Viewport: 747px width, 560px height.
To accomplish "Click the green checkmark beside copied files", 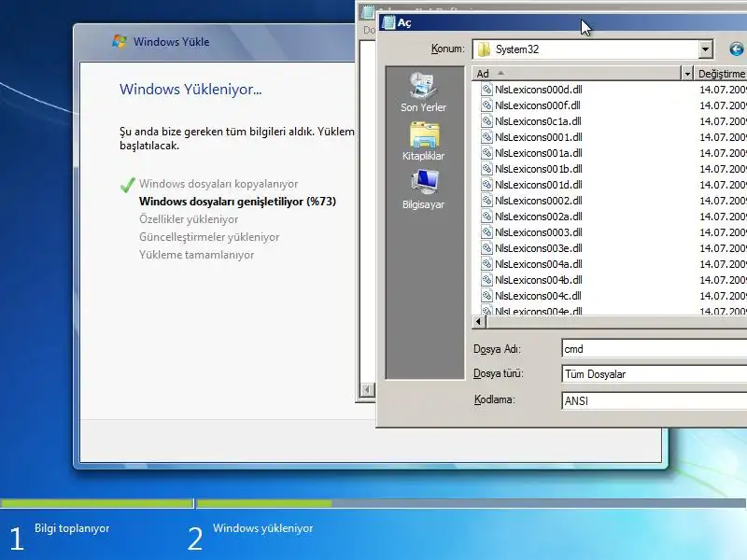I will click(x=128, y=185).
